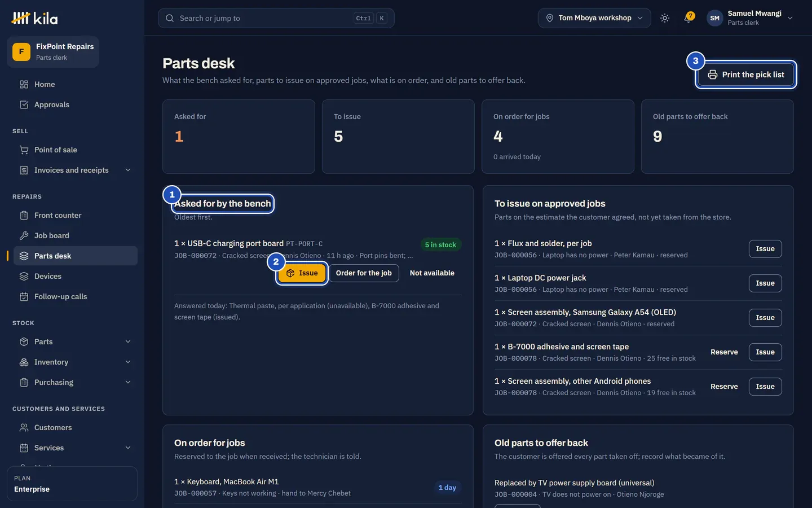Click the Inventory boxes icon
The height and width of the screenshot is (508, 812).
click(x=24, y=362)
